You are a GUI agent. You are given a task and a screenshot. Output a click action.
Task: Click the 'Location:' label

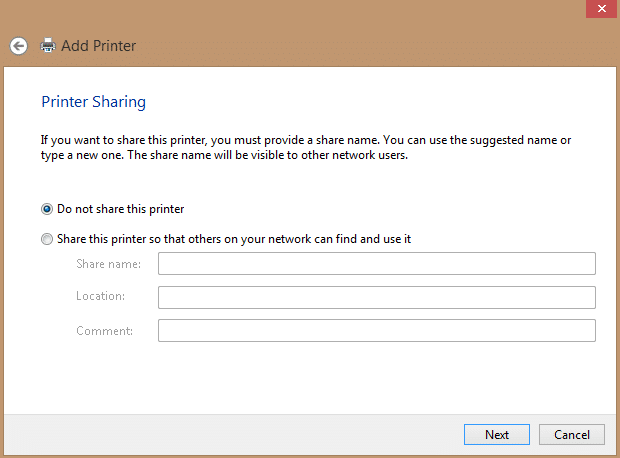100,296
